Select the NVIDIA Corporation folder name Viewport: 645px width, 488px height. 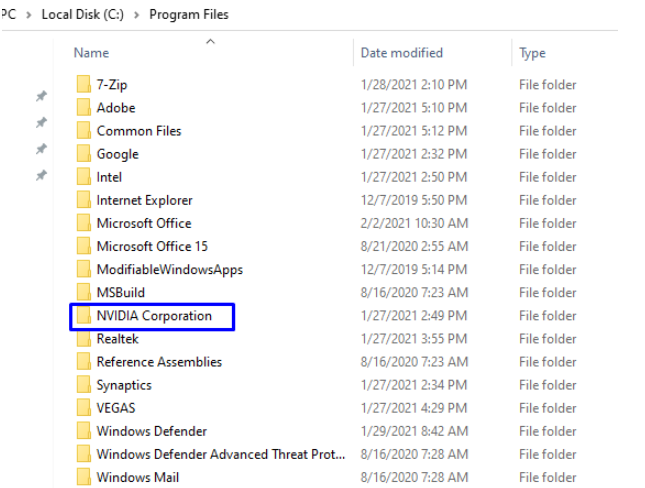pos(154,316)
